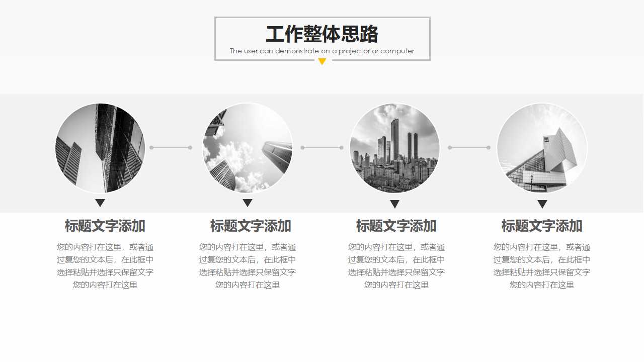The height and width of the screenshot is (362, 644).
Task: Select the arrow beneath the second circle
Action: click(248, 203)
